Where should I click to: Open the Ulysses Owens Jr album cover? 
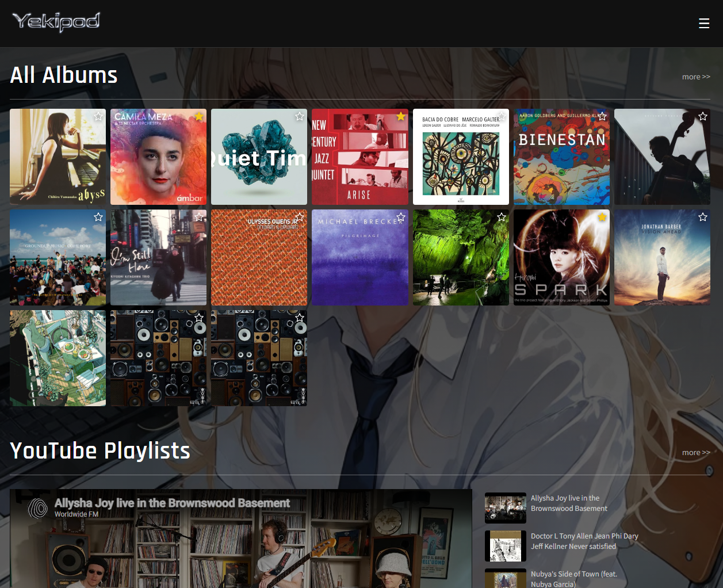(x=259, y=257)
